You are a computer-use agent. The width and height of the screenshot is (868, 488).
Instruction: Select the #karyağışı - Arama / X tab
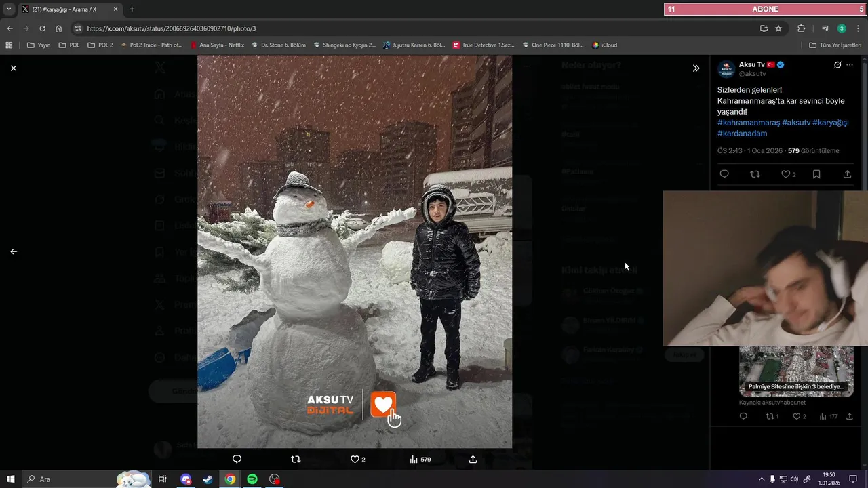tap(70, 9)
